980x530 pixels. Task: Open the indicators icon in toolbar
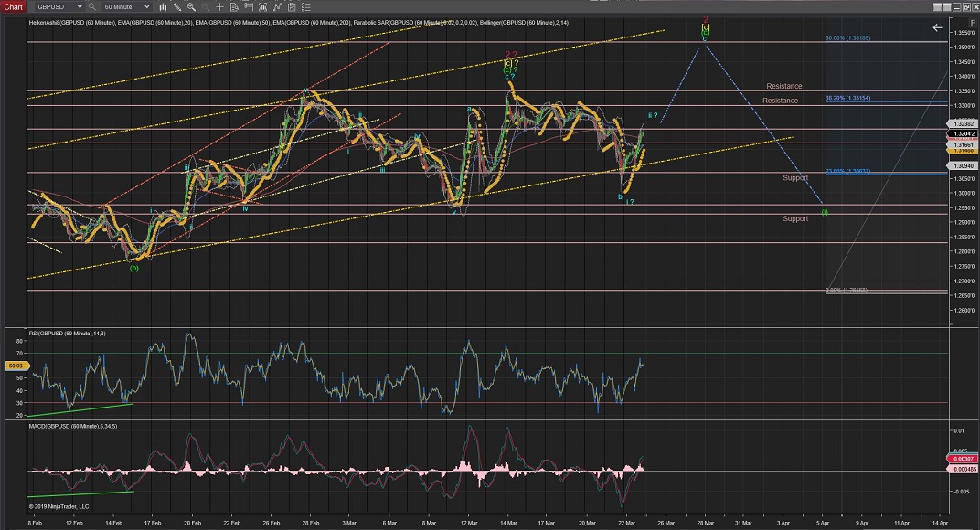[262, 7]
